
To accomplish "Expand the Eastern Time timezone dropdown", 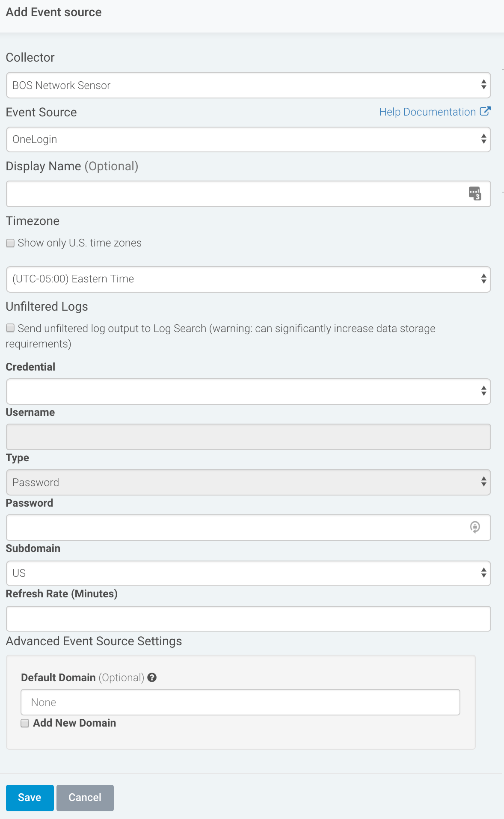I will click(248, 279).
